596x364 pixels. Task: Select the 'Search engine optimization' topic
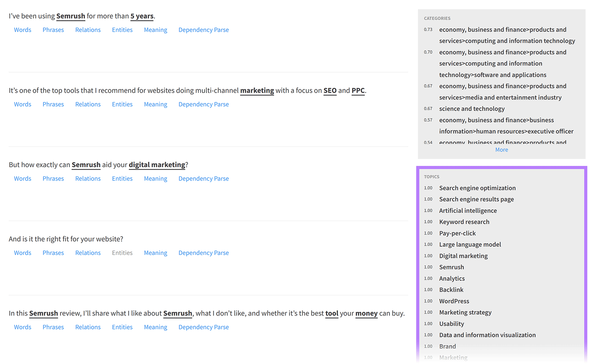coord(477,188)
